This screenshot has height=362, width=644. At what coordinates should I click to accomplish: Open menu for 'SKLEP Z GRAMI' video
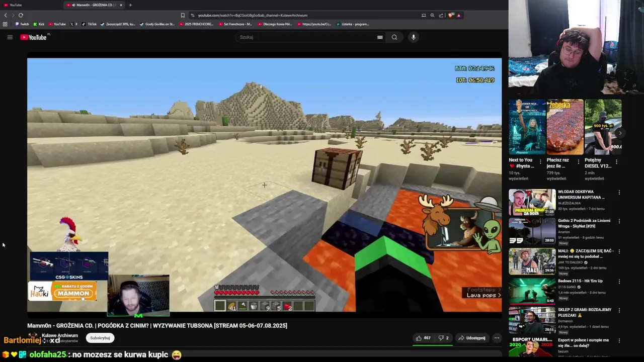619,310
